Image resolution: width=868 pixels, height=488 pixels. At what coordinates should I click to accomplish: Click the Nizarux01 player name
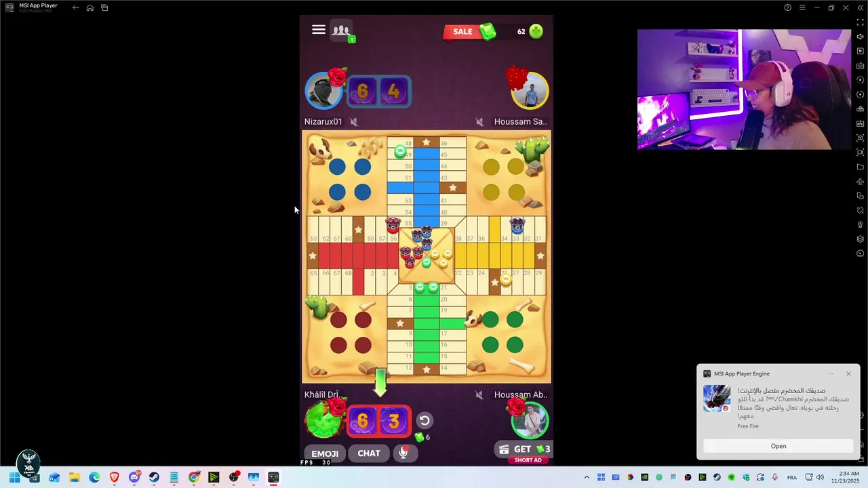click(x=323, y=122)
